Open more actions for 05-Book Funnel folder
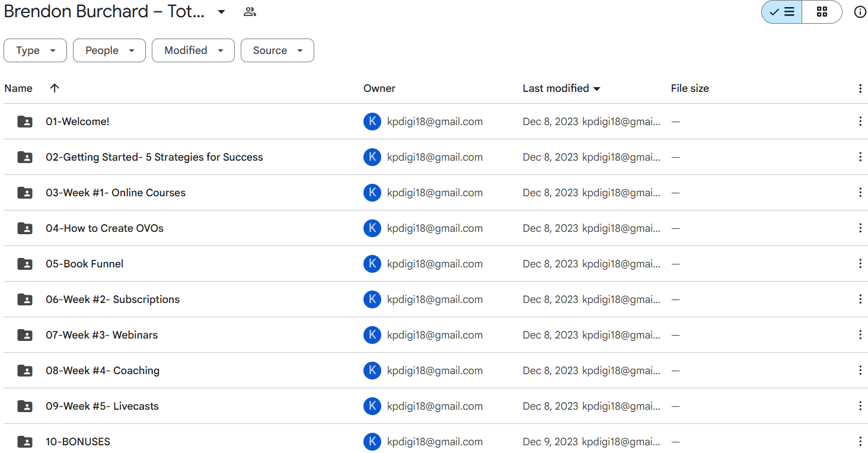868x453 pixels. pos(860,264)
